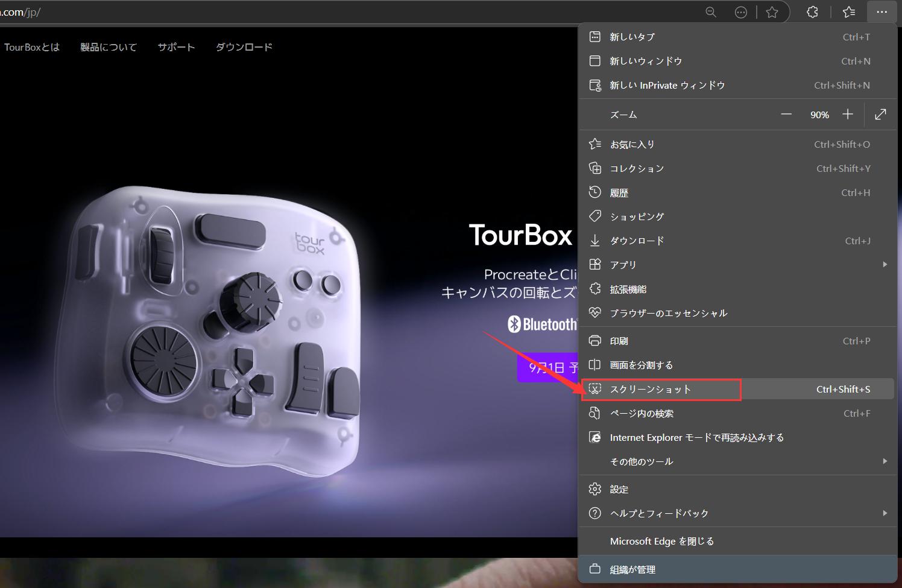This screenshot has width=902, height=588.
Task: Expand the その他のツール submenu arrow
Action: [885, 461]
